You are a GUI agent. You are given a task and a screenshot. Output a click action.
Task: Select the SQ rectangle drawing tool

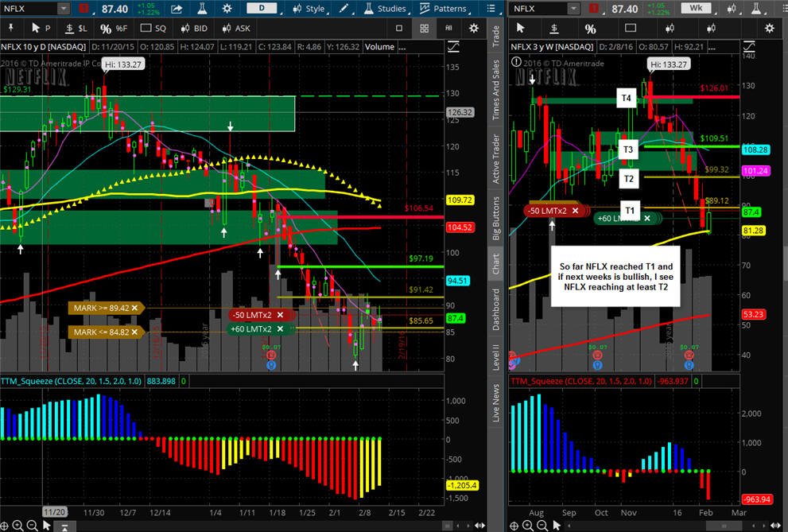pos(153,28)
